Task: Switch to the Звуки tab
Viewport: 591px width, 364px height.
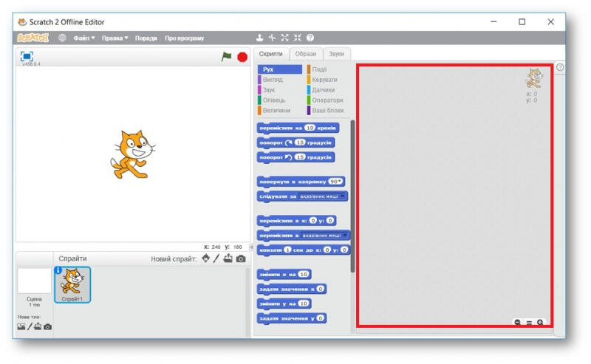Action: (336, 54)
